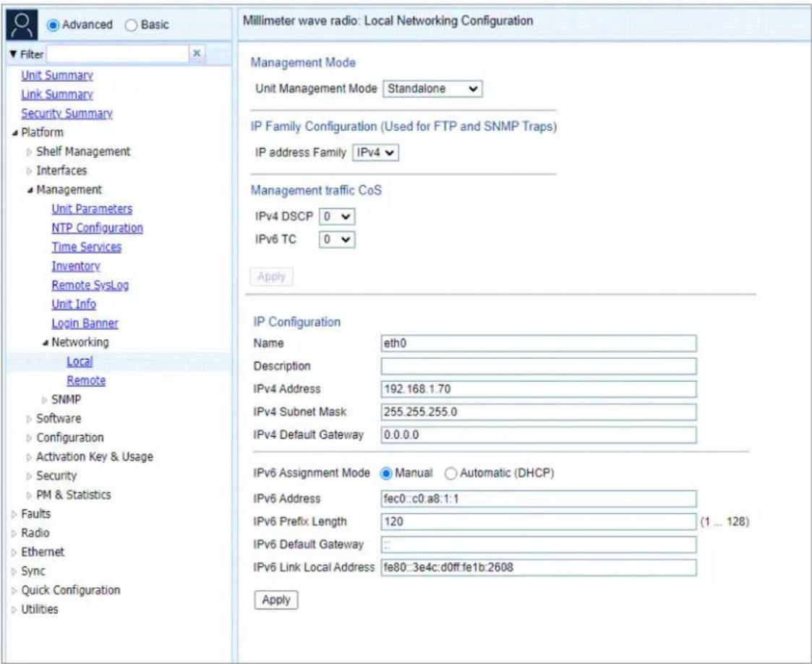
Task: Expand Security tree node
Action: coord(30,477)
